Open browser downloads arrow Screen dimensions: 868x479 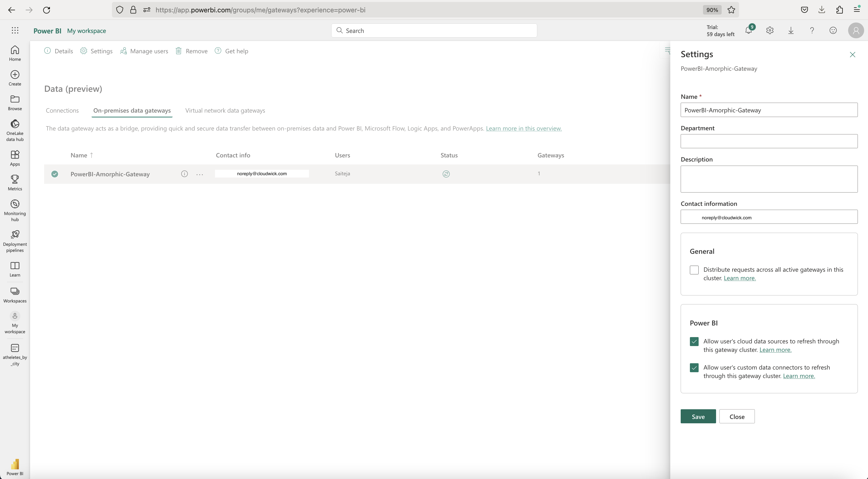[x=822, y=10]
